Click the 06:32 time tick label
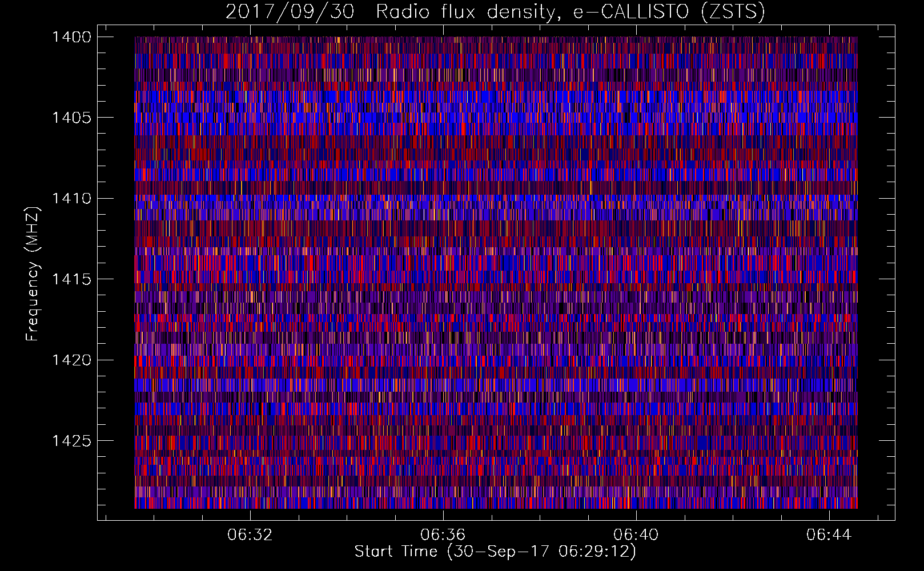 (250, 535)
